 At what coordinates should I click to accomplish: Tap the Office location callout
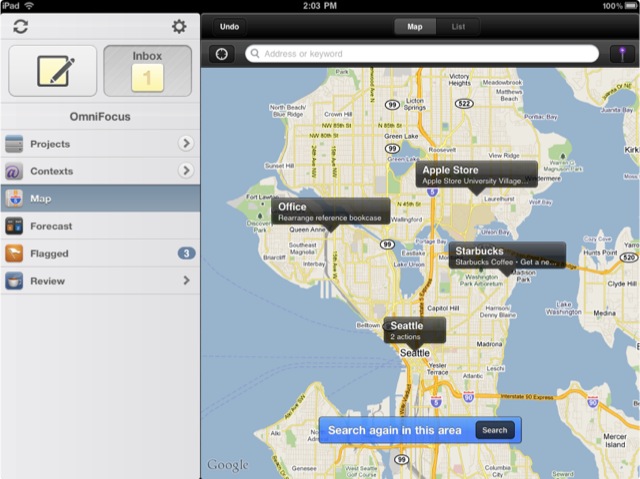coord(329,212)
